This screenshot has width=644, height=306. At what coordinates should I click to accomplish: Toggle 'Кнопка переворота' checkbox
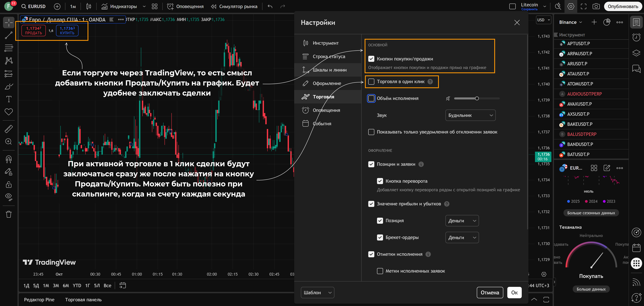[x=380, y=181]
